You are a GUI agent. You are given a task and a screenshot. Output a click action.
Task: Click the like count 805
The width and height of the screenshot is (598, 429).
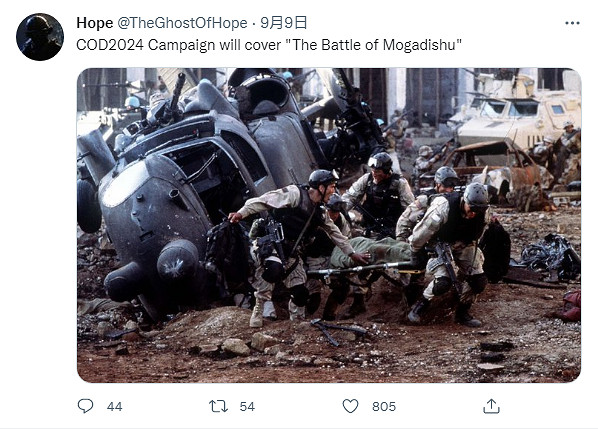point(384,407)
